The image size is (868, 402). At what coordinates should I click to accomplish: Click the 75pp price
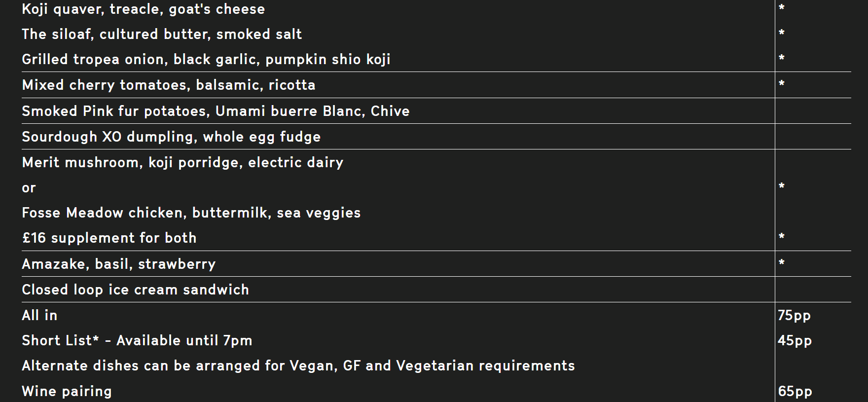(x=794, y=316)
